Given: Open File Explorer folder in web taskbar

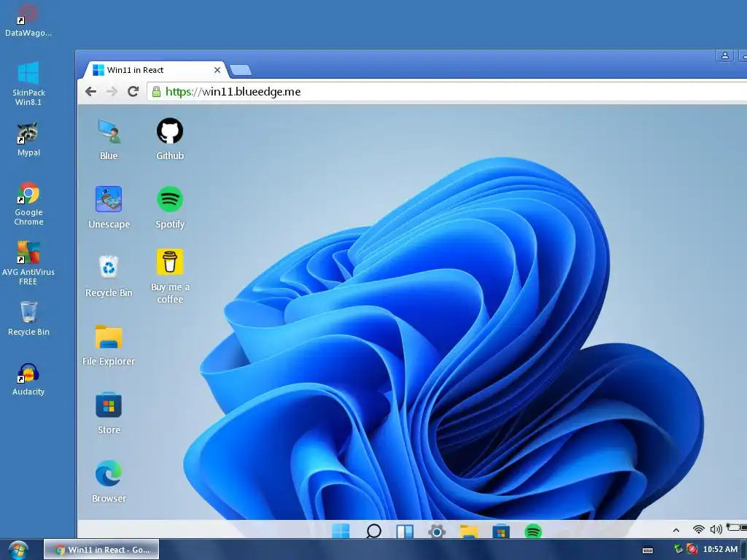Looking at the screenshot, I should click(x=469, y=531).
